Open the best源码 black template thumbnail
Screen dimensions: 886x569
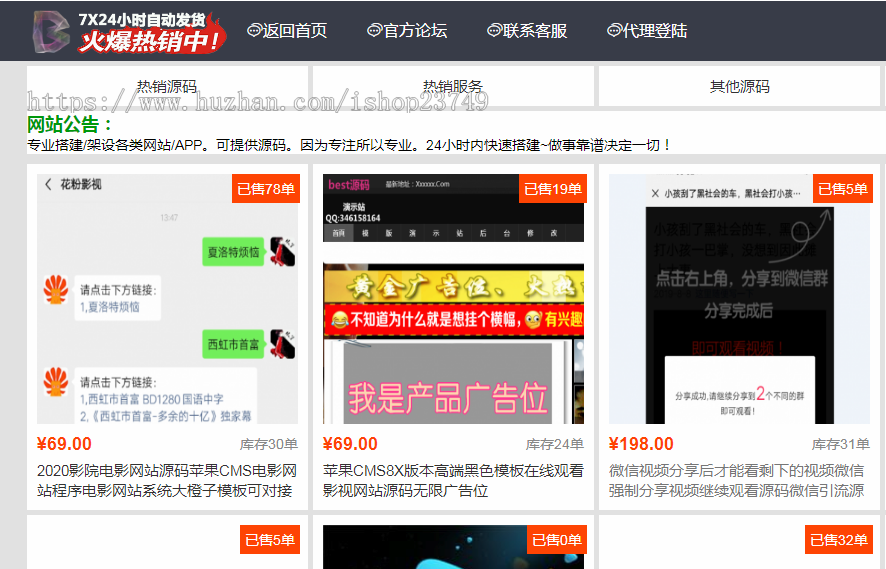(x=453, y=299)
